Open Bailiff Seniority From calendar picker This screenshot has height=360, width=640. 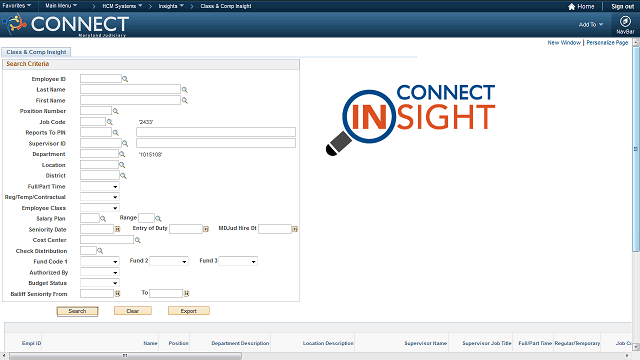coord(118,293)
